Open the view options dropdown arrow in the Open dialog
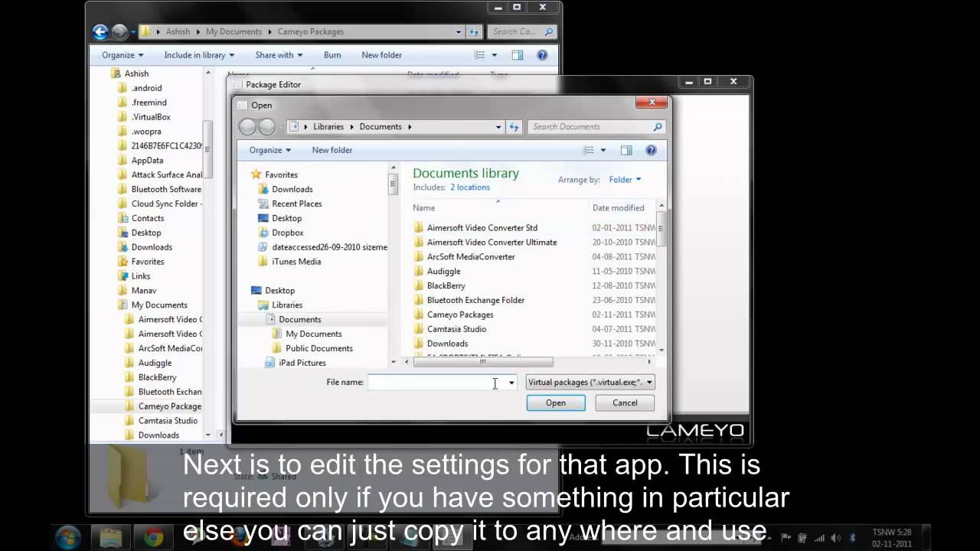Image resolution: width=980 pixels, height=551 pixels. 603,150
